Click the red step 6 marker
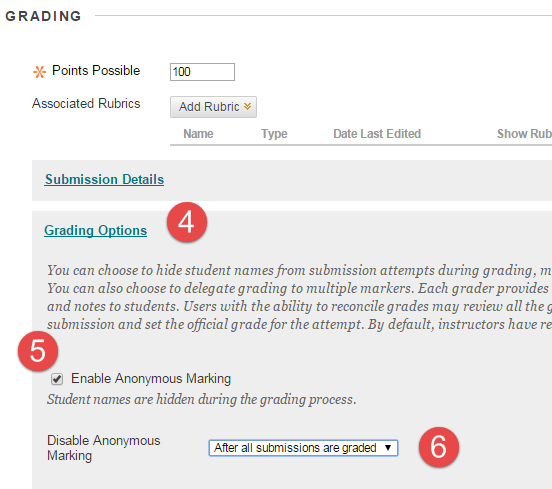This screenshot has width=552, height=489. [439, 447]
